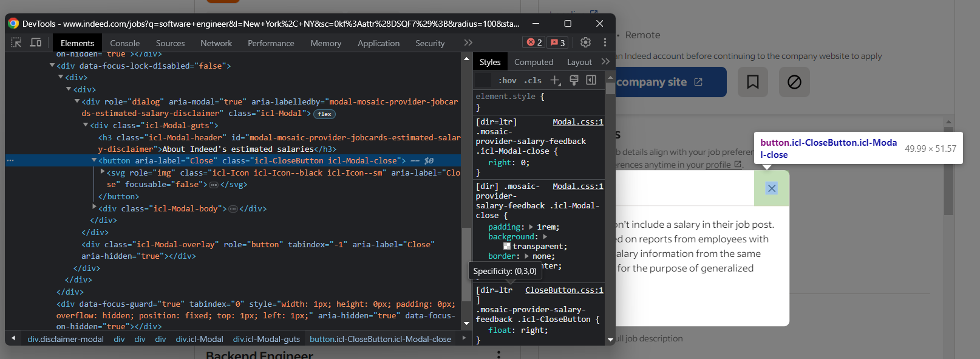Activate the inspect element picker icon
This screenshot has width=980, height=359.
[16, 43]
